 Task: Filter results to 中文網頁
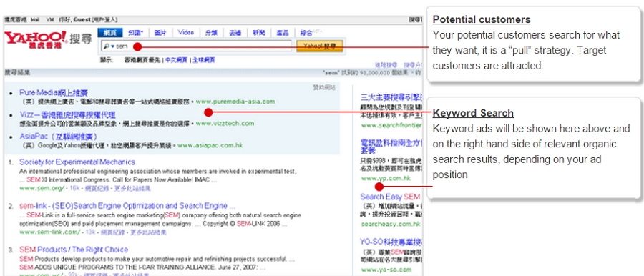[x=177, y=60]
